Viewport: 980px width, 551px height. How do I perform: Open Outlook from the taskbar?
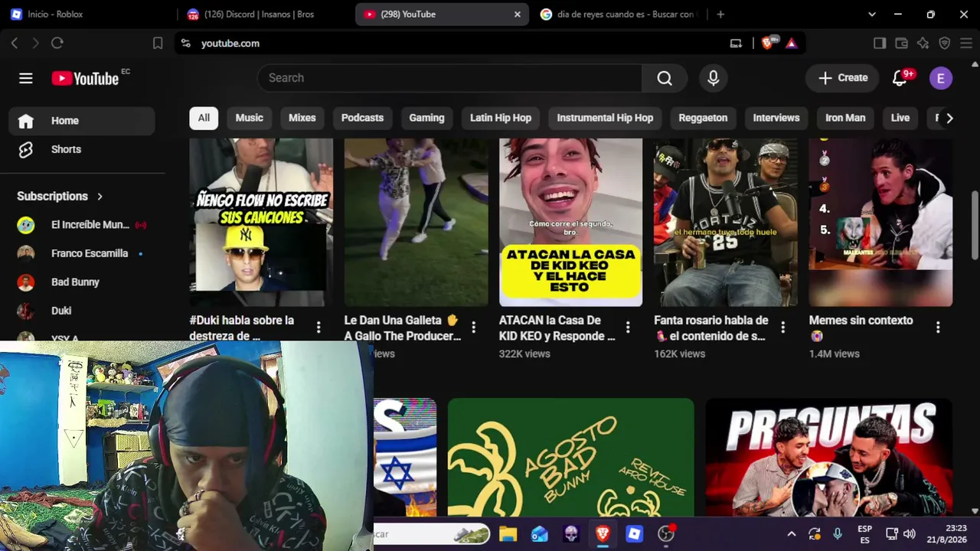(x=540, y=533)
